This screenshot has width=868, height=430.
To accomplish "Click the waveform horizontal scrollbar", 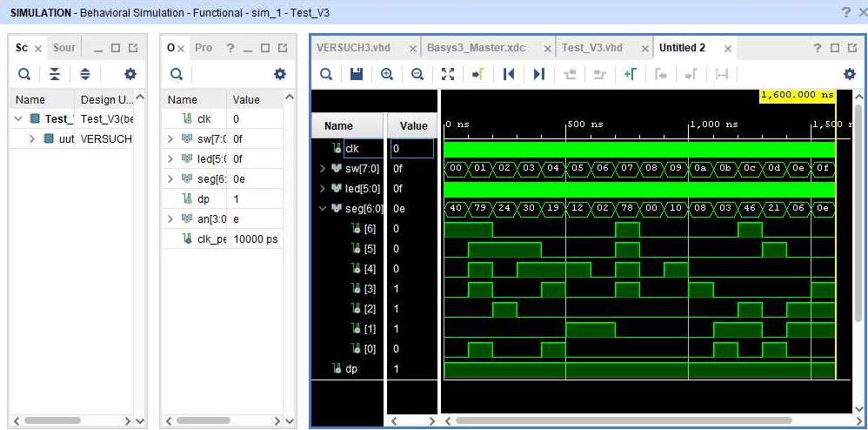I will click(609, 421).
